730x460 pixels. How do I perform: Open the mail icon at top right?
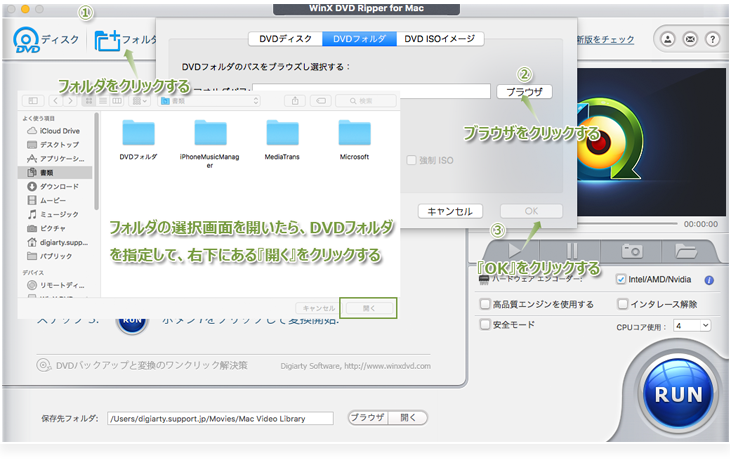[x=690, y=39]
